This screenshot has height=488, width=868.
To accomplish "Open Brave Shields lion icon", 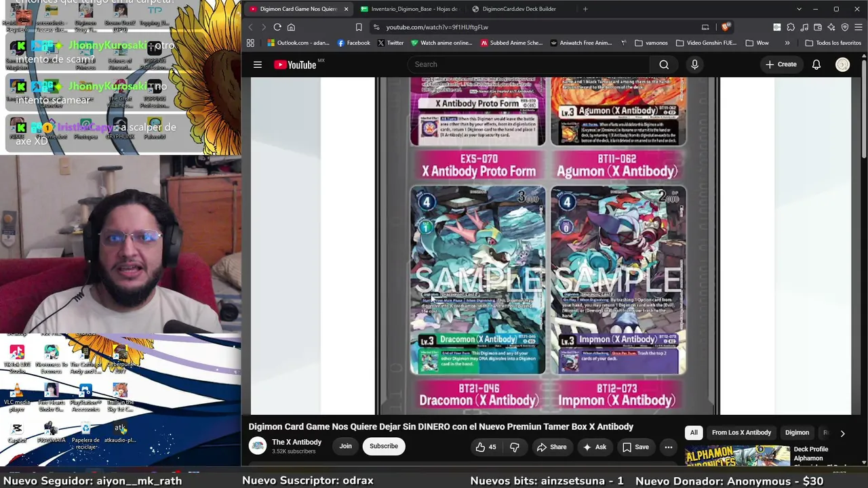I will pyautogui.click(x=726, y=27).
